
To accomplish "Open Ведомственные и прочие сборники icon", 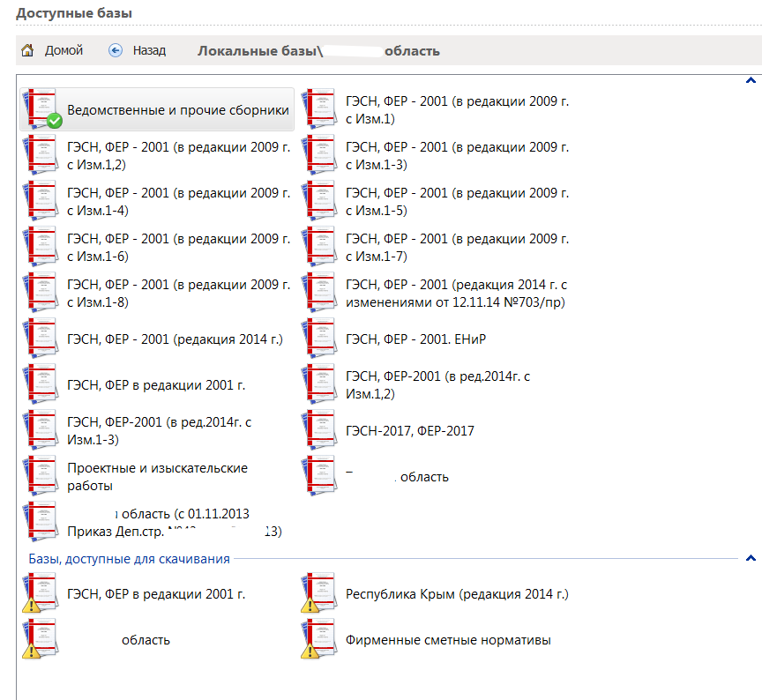I will (43, 108).
